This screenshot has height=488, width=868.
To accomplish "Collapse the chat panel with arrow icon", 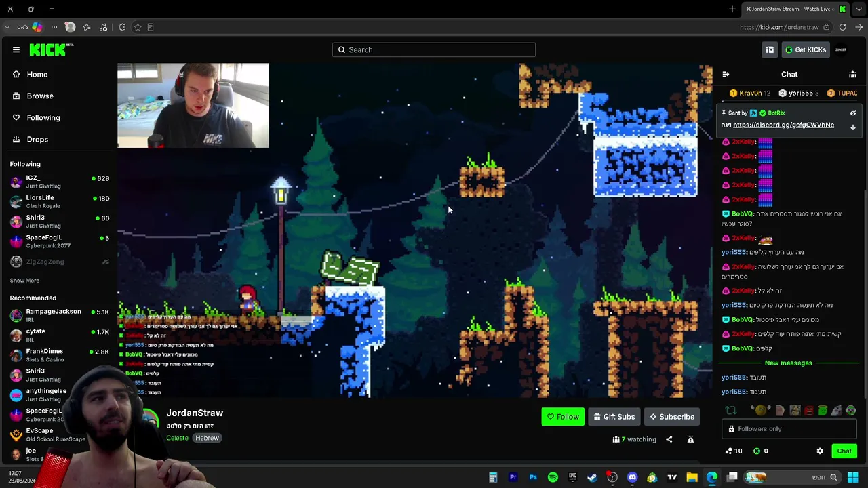I will (726, 74).
